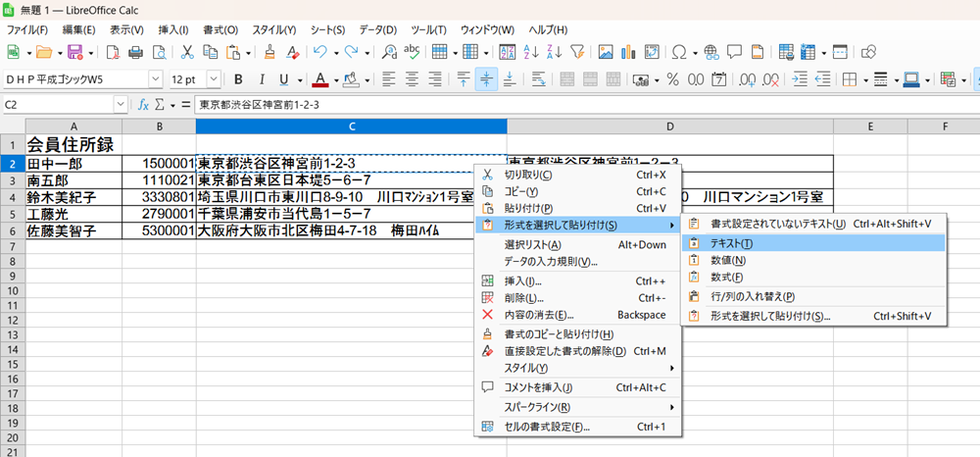Click the Sort dialog AZ/ZA icon
The height and width of the screenshot is (457, 980).
point(508,53)
